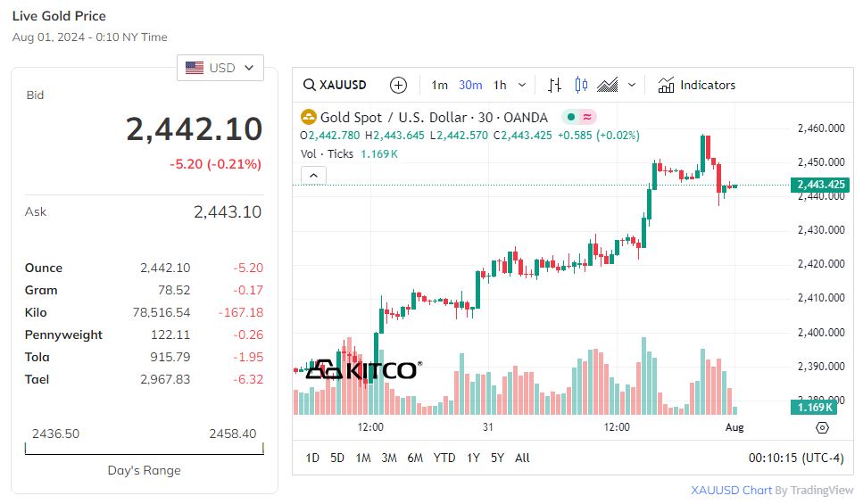Open the XAUUSD Chart link

click(x=718, y=491)
